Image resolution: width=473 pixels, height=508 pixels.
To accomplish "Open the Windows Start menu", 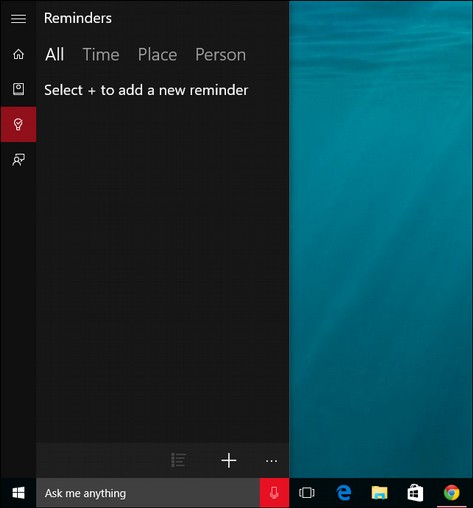I will (x=18, y=493).
